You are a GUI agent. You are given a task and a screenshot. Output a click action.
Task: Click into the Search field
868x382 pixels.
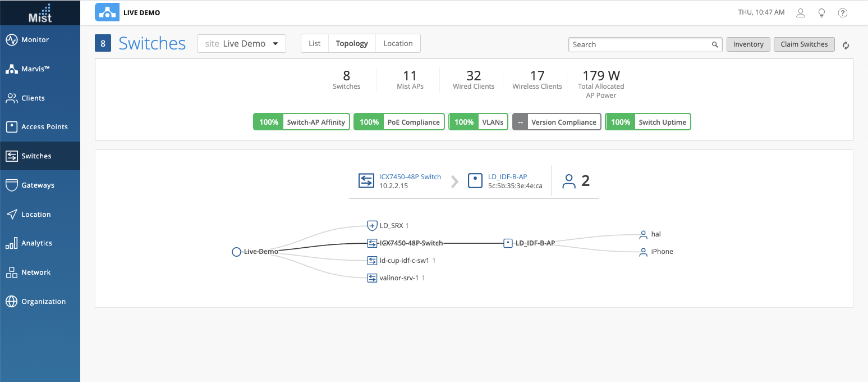point(640,44)
